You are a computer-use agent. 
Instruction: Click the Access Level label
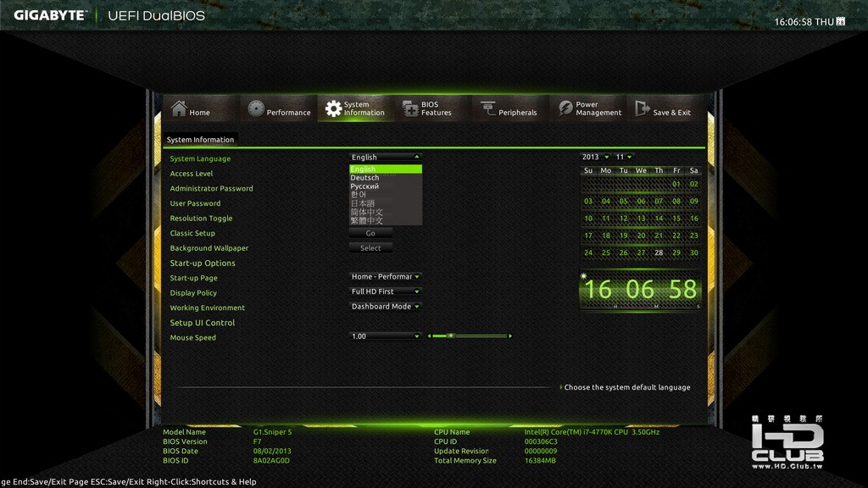[191, 174]
